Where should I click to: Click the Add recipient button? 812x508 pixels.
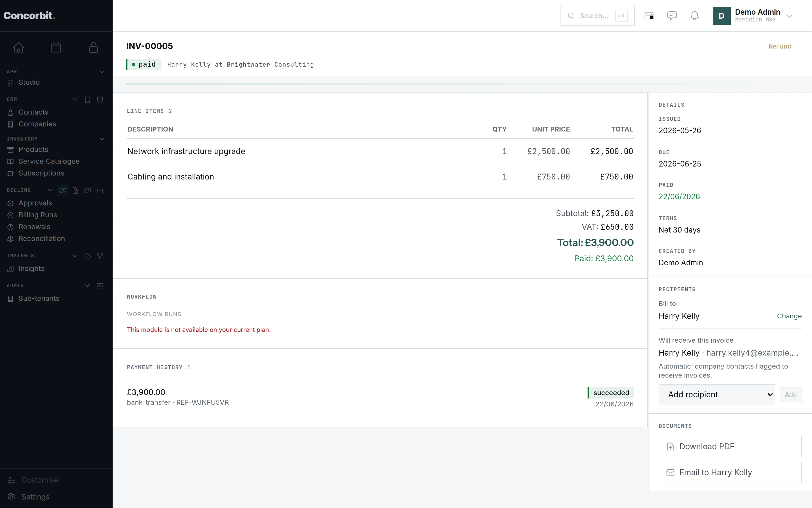point(791,395)
